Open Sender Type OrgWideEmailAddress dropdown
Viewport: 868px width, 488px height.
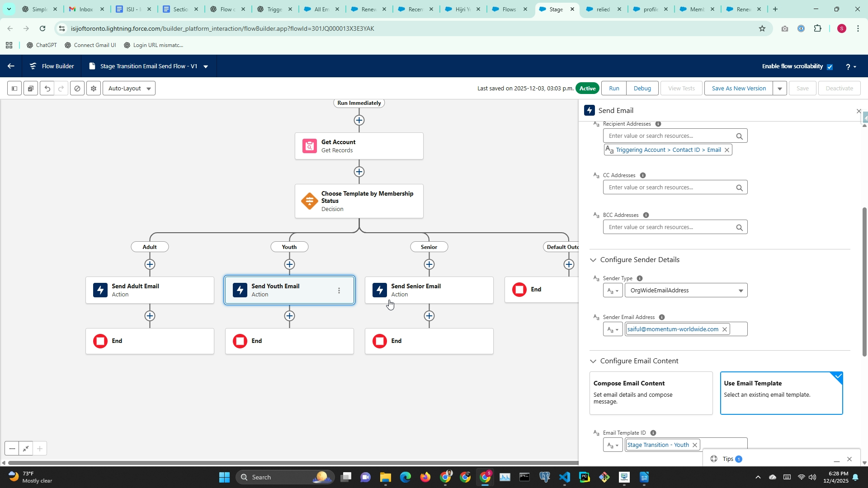[x=686, y=291]
